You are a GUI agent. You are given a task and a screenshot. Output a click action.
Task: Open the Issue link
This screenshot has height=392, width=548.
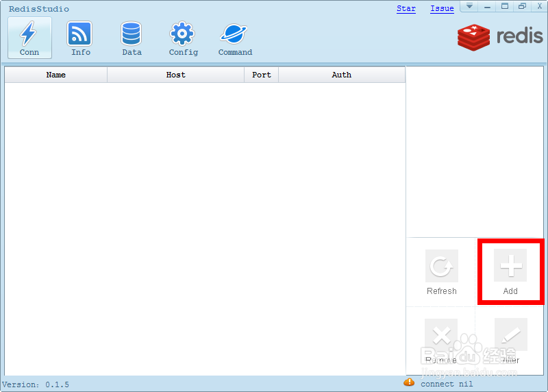click(442, 8)
